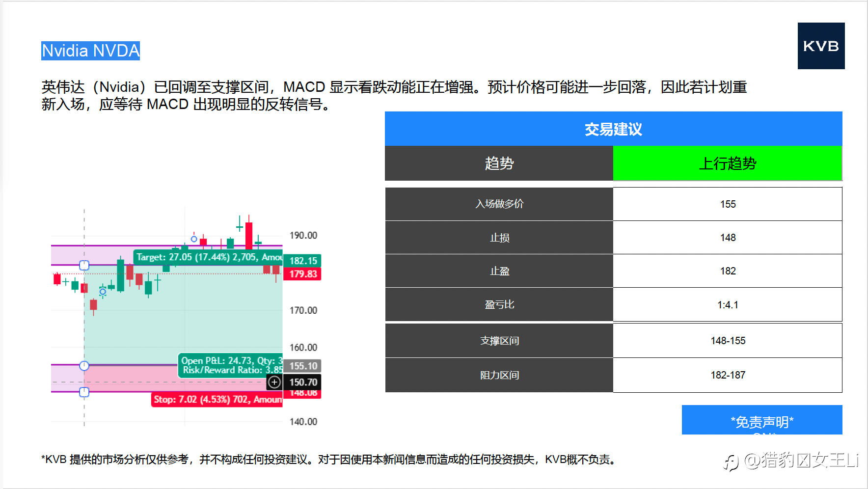Select the take profit value 182
The width and height of the screenshot is (868, 489).
[x=728, y=271]
